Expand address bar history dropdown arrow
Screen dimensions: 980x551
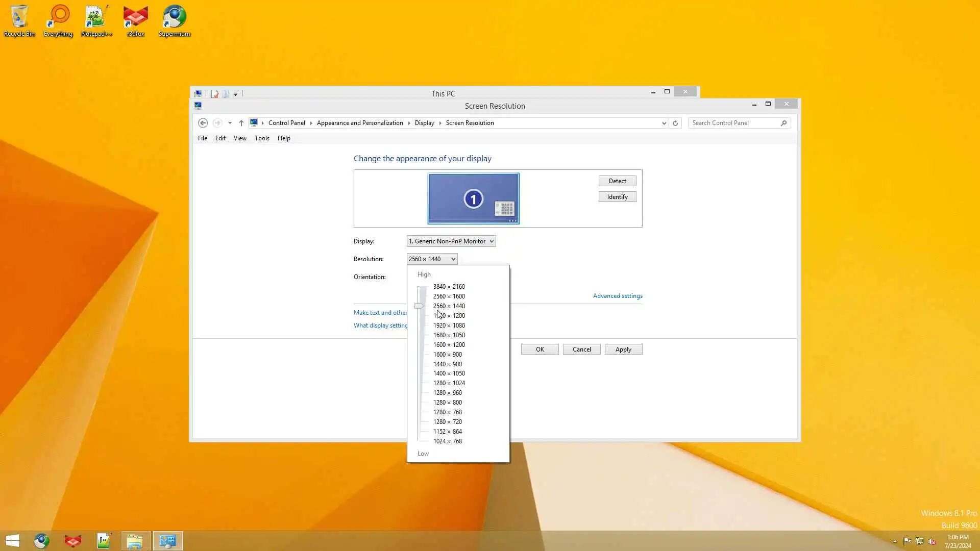click(664, 123)
